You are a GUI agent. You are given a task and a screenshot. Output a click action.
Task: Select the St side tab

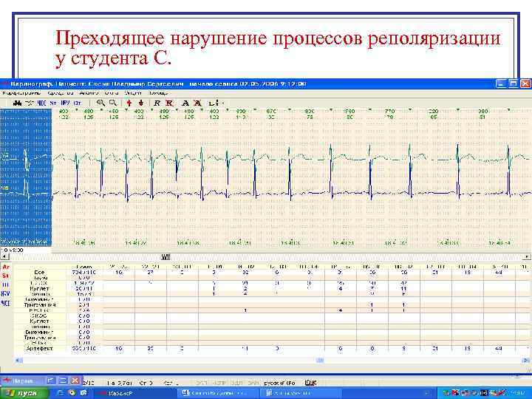(6, 276)
